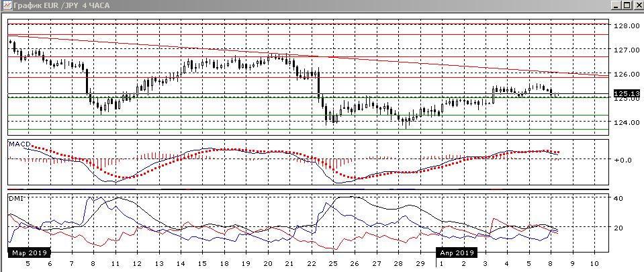Click the MACD +0.0 zero level label
644x272 pixels.
(x=623, y=160)
